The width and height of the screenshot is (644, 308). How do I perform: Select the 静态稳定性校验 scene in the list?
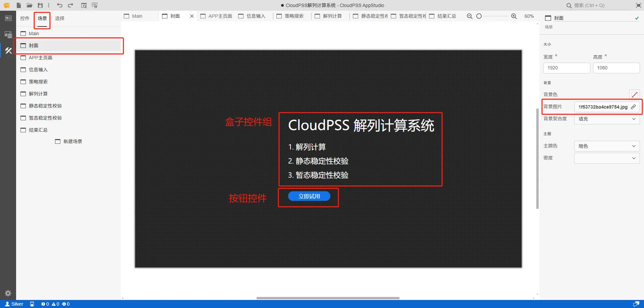tap(69, 106)
